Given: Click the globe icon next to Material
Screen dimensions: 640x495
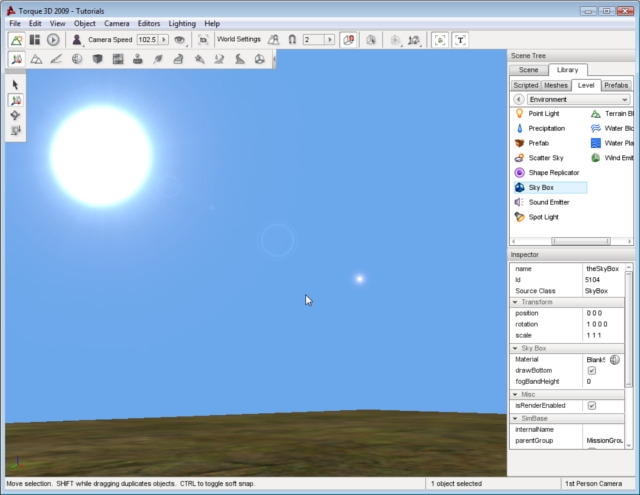Looking at the screenshot, I should tap(615, 359).
